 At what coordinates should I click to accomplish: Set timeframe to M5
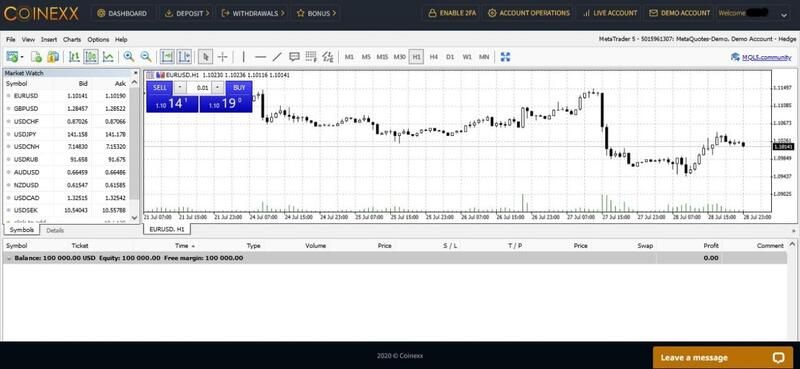(366, 57)
